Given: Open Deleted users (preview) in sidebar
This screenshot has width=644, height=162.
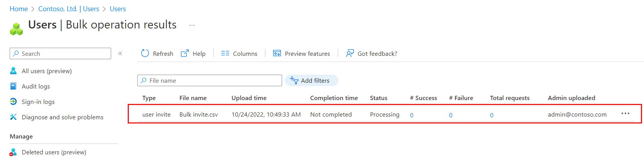Looking at the screenshot, I should [54, 152].
